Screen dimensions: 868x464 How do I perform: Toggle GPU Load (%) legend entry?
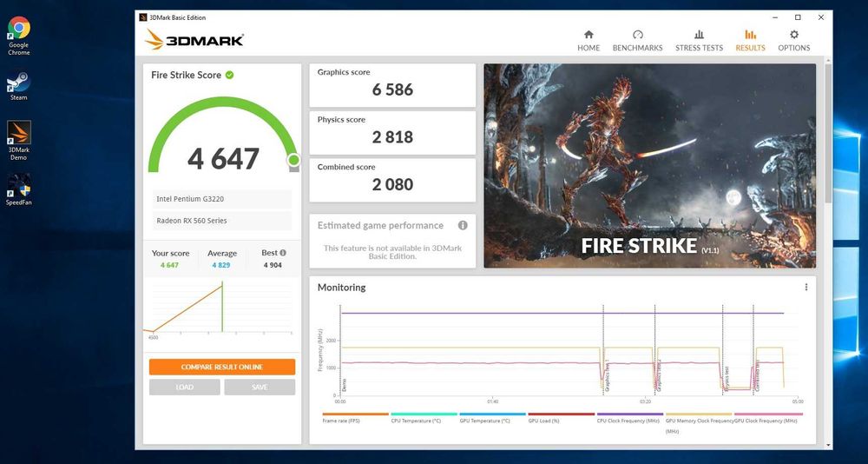562,417
